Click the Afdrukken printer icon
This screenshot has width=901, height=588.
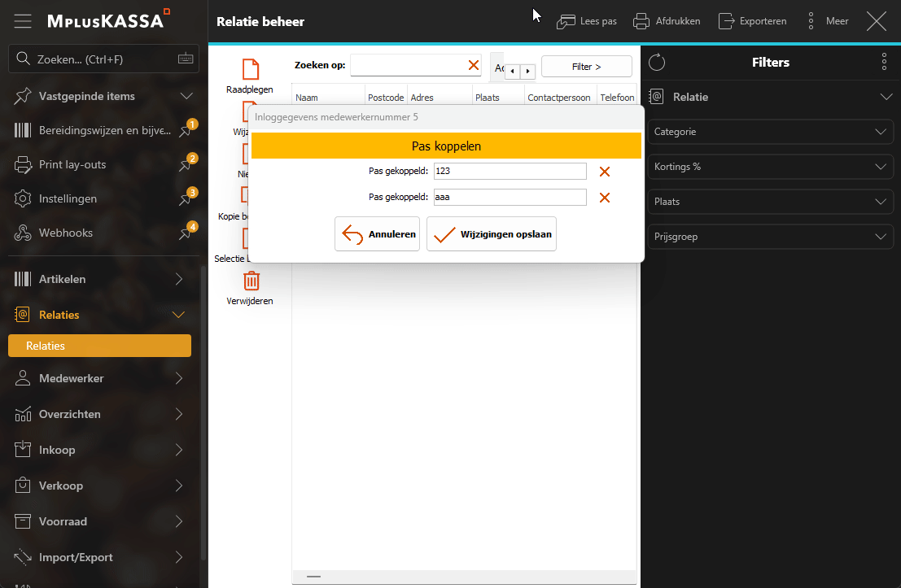click(641, 21)
